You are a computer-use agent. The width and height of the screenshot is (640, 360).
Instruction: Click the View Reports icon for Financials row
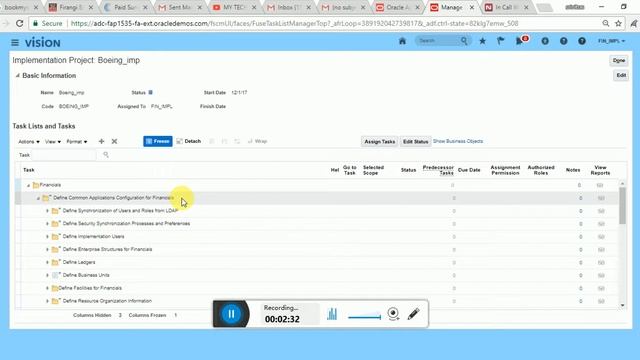coord(600,185)
